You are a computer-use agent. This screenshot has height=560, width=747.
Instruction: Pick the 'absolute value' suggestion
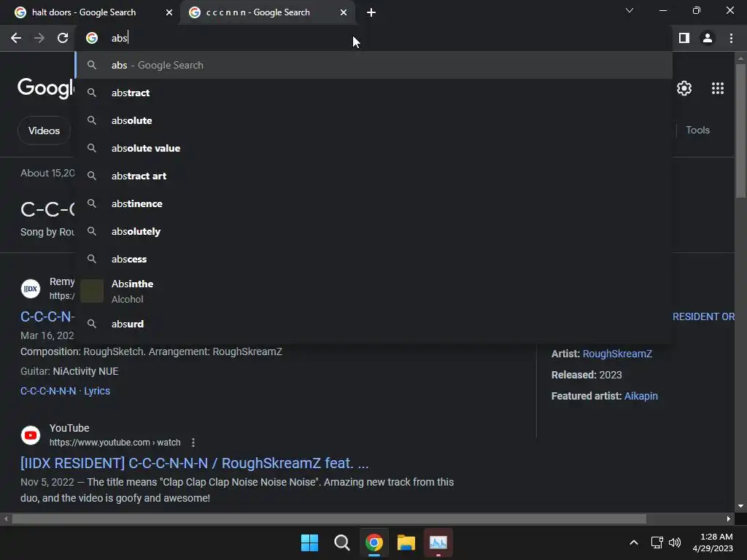[374, 148]
